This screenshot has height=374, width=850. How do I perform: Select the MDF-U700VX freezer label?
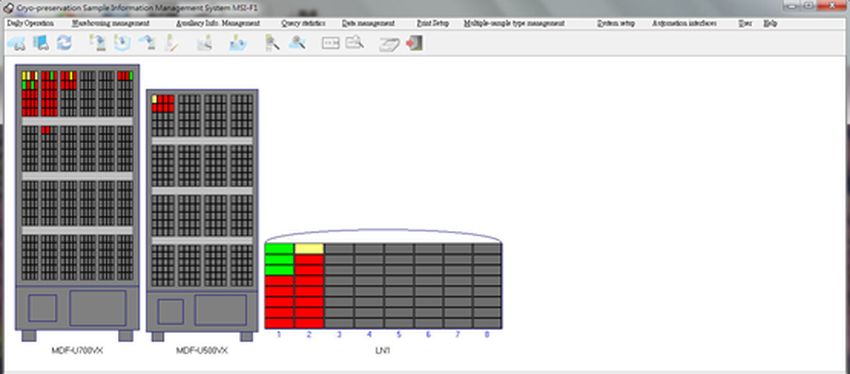(77, 351)
